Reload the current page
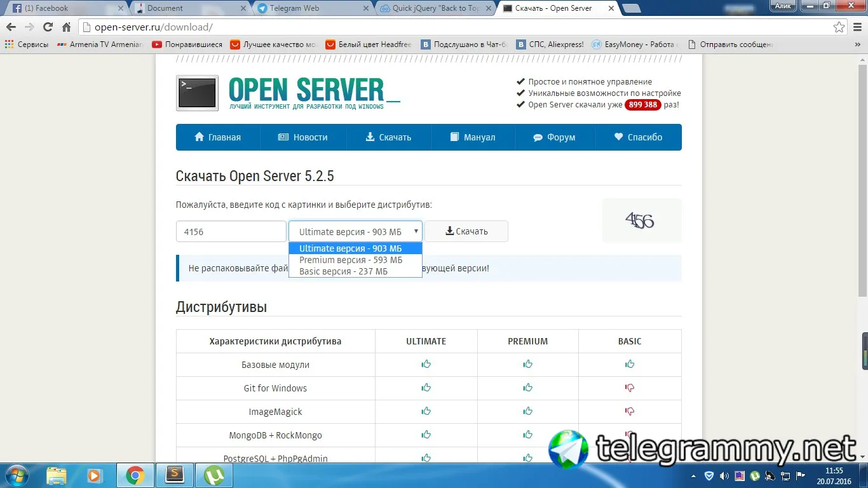This screenshot has width=868, height=488. coord(48,27)
